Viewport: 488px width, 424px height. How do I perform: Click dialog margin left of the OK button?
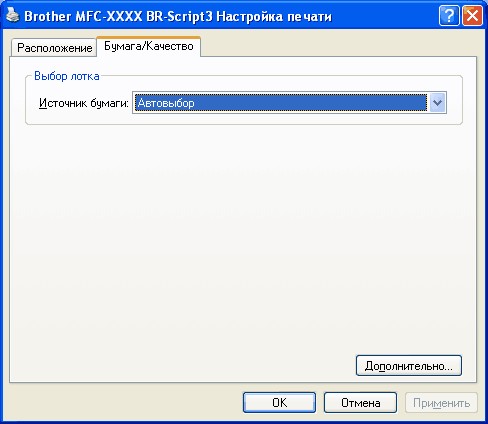[x=123, y=403]
